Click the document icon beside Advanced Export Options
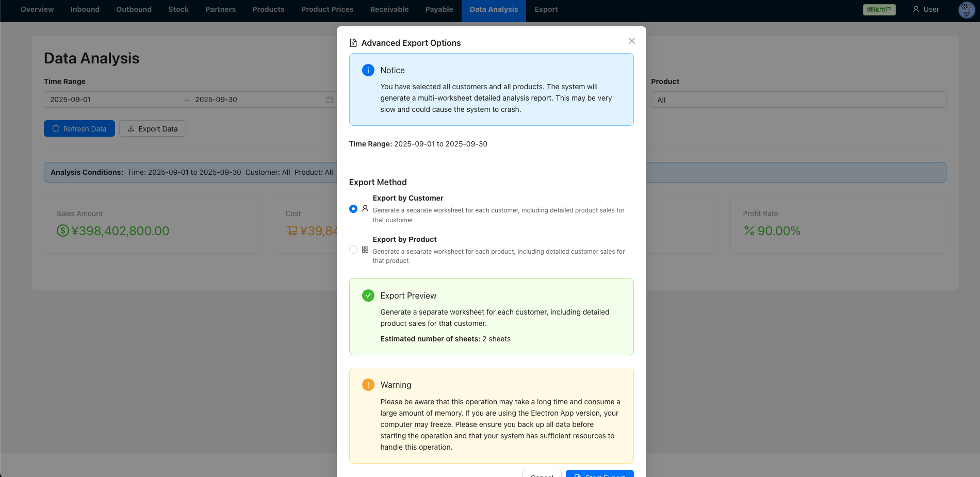This screenshot has width=980, height=477. 353,43
